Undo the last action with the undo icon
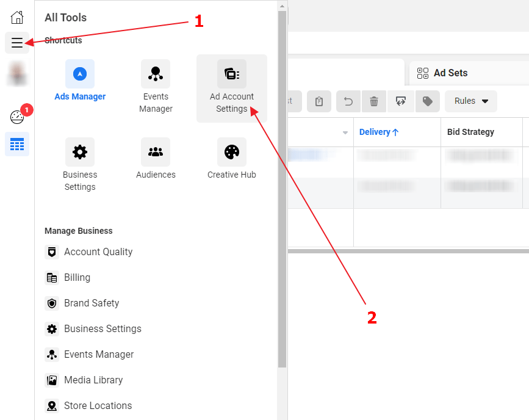This screenshot has width=529, height=420. (348, 101)
